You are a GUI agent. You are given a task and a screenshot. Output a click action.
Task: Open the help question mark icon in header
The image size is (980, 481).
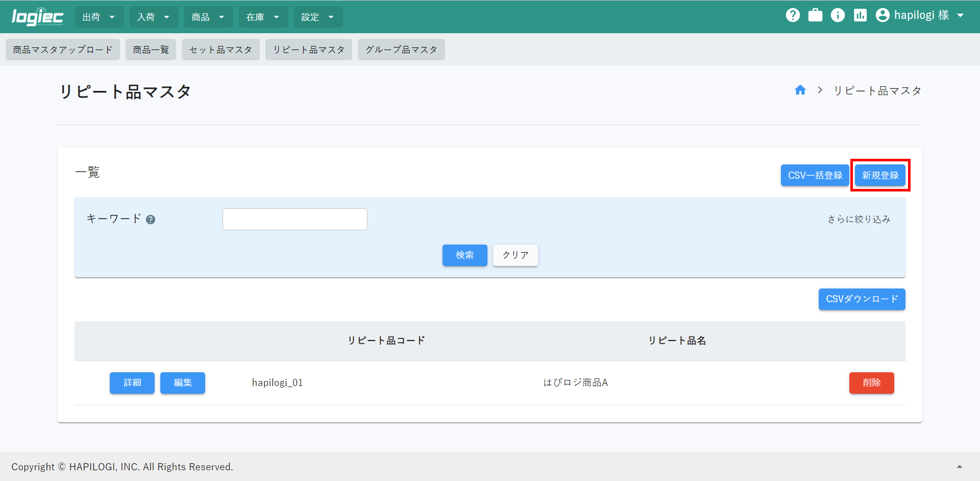tap(793, 15)
